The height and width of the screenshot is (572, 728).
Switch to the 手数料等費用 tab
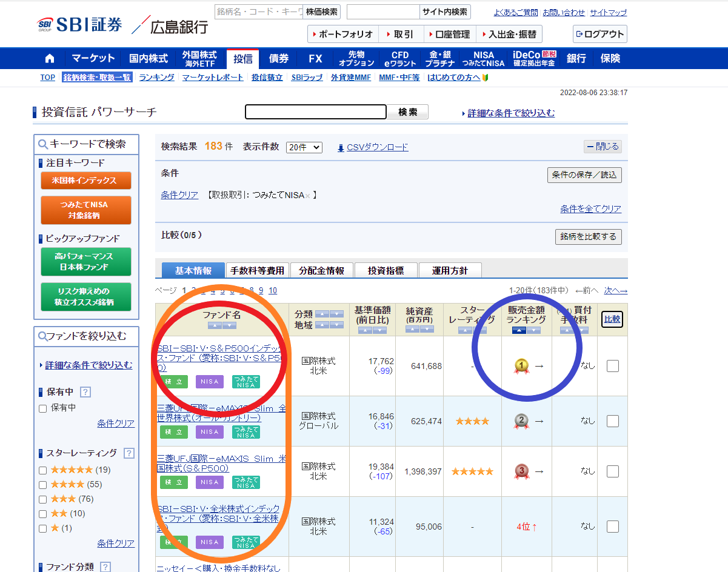(258, 270)
